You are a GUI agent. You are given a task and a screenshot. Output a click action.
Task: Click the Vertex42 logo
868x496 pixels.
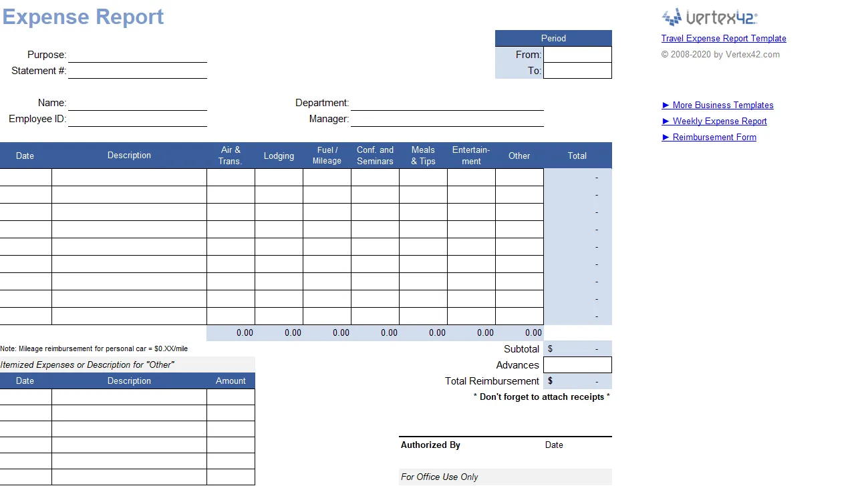pos(710,17)
